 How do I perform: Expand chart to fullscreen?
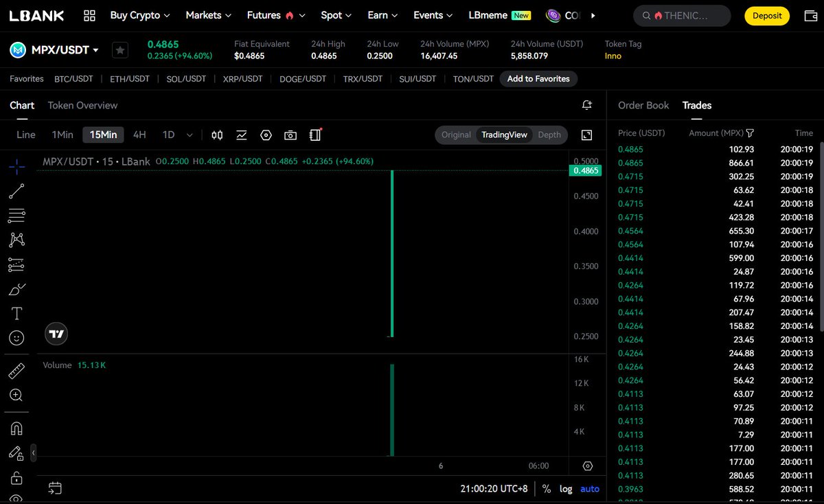(x=587, y=135)
